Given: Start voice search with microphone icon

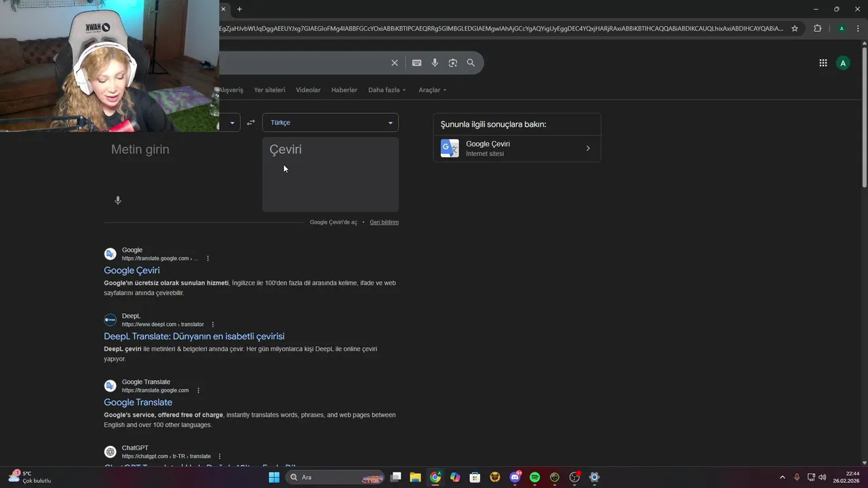Looking at the screenshot, I should pyautogui.click(x=435, y=63).
